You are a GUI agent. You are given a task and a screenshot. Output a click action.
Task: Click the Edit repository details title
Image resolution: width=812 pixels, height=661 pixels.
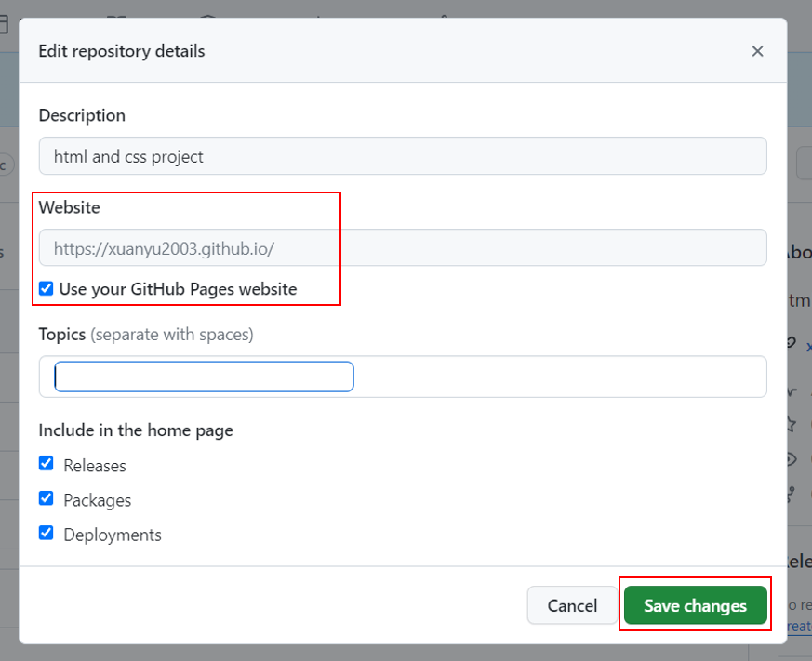(122, 51)
